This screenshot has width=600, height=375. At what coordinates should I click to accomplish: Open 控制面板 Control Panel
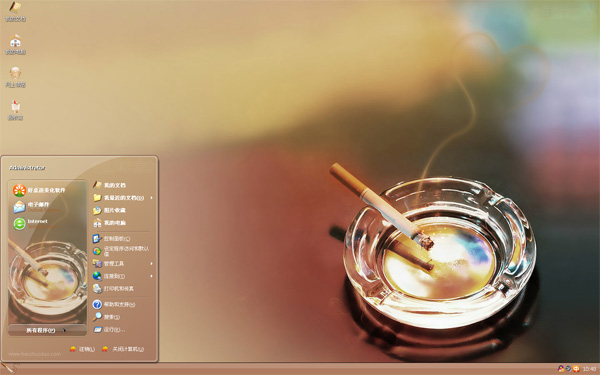pos(111,239)
